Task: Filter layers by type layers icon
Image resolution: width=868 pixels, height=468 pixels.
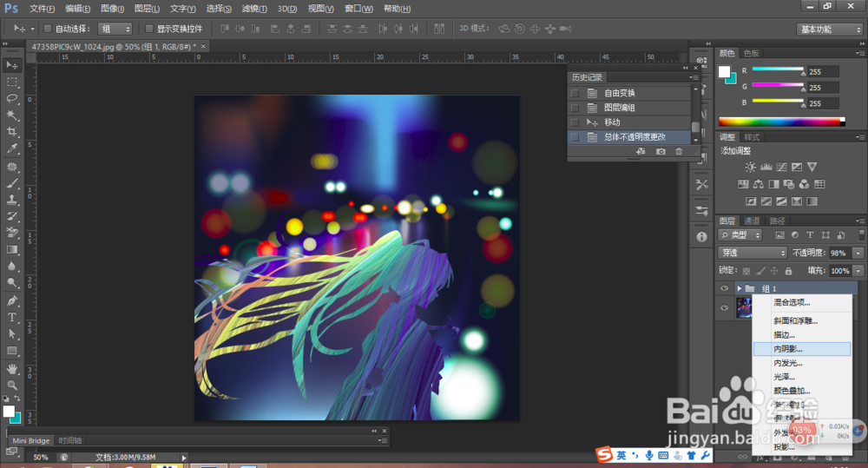Action: [810, 234]
